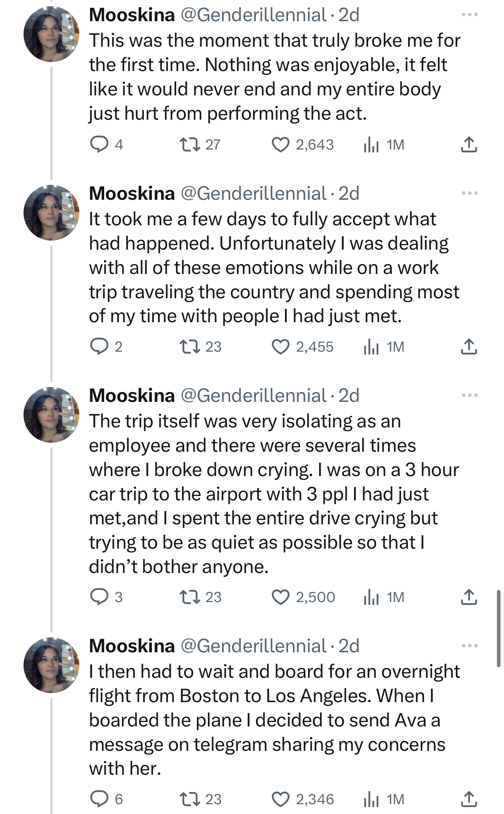504x814 pixels.
Task: Reply to the Boston to Los Angeles tweet
Action: [99, 799]
